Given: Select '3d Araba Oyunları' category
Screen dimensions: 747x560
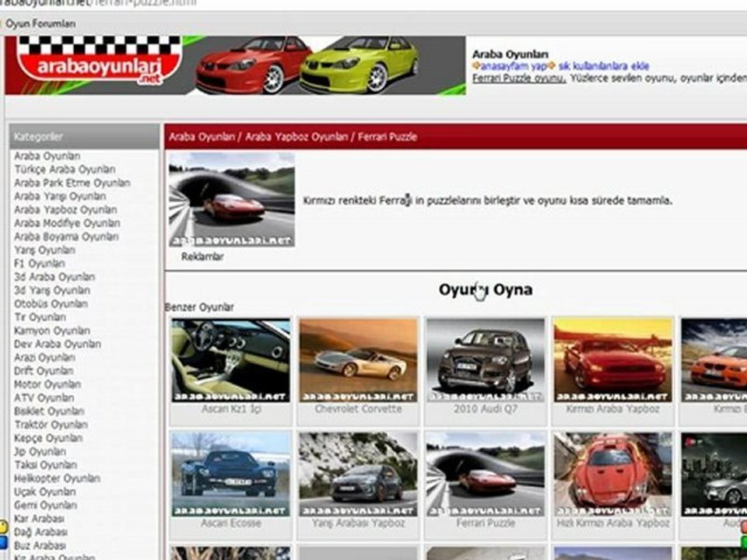Looking at the screenshot, I should [54, 277].
